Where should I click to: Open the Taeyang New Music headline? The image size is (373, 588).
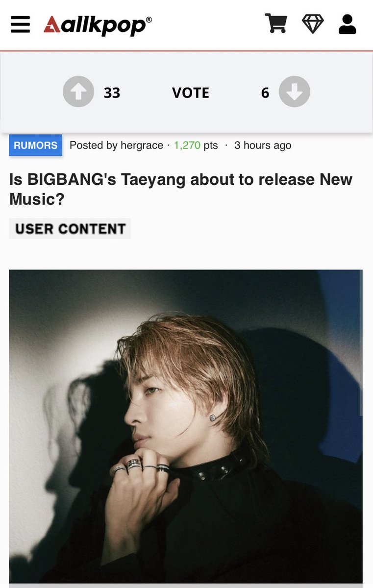point(181,189)
